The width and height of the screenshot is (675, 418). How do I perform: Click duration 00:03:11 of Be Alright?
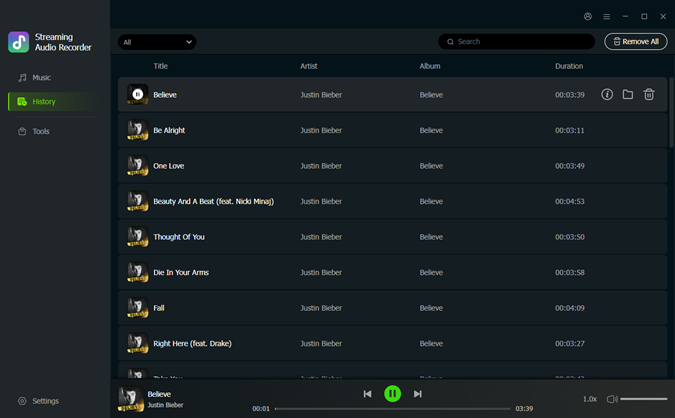point(570,130)
